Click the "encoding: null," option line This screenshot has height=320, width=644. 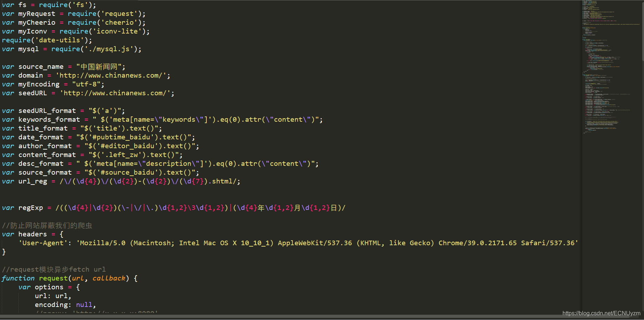click(65, 305)
